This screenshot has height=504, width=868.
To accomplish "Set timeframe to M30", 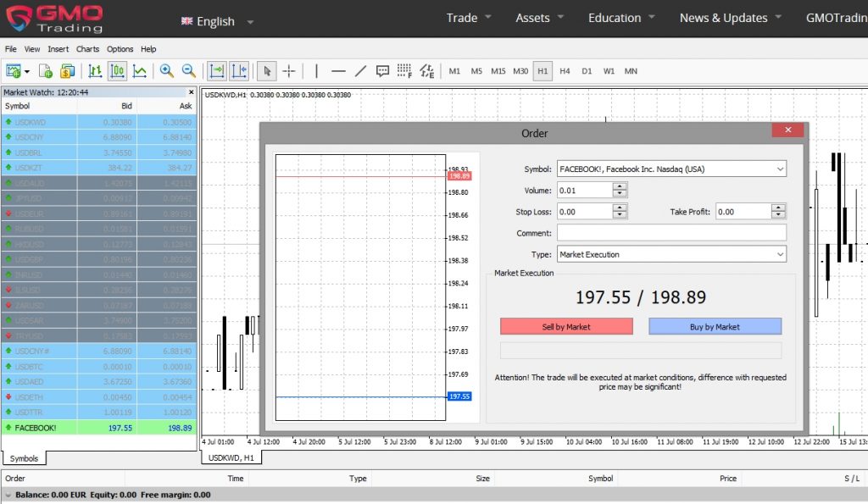I will [x=520, y=71].
